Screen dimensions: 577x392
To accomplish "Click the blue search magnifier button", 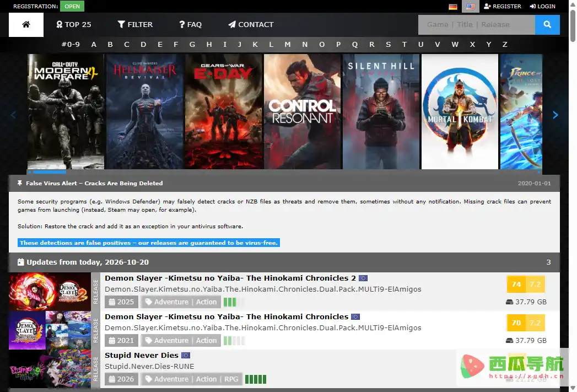I will [547, 25].
